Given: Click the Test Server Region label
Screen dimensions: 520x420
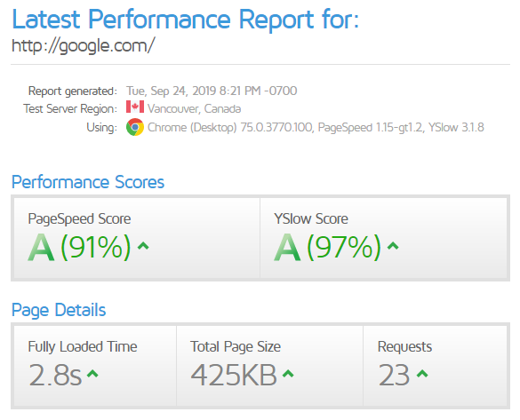Looking at the screenshot, I should (70, 108).
